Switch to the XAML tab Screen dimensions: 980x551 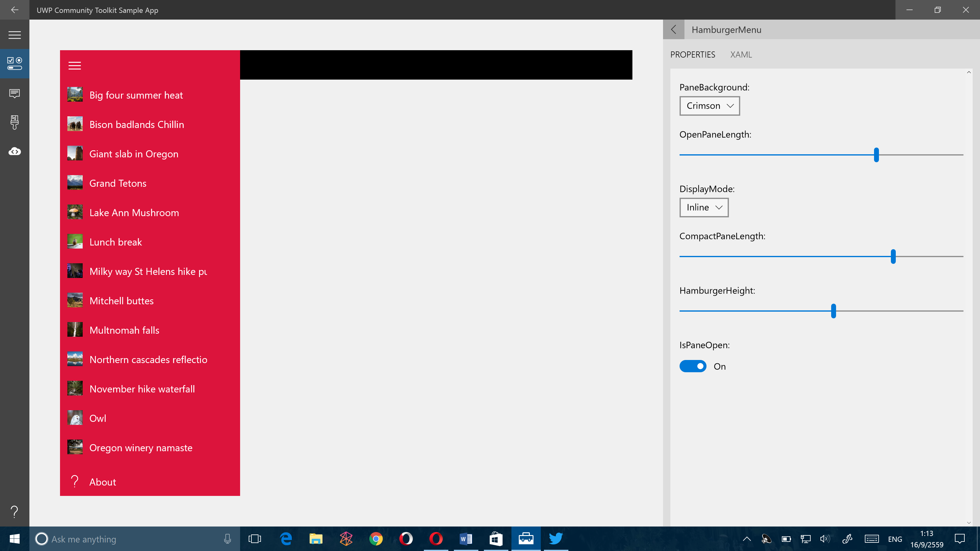pos(741,54)
